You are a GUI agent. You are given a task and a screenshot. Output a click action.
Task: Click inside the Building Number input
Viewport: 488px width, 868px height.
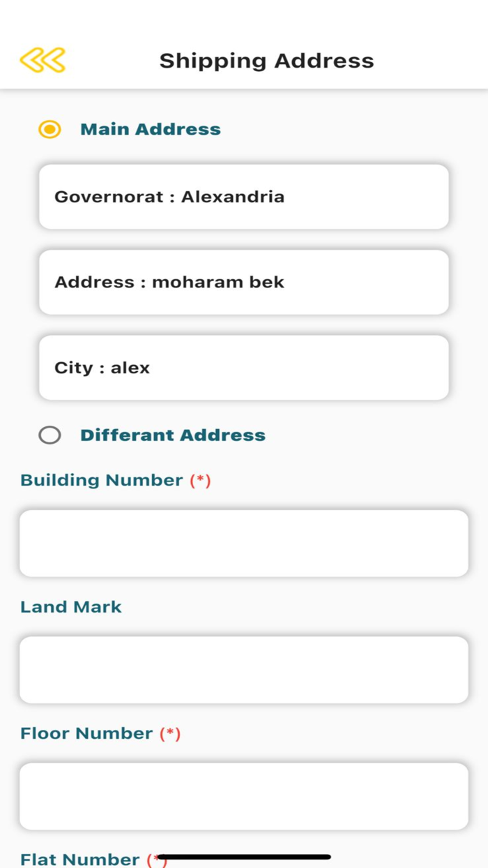244,543
